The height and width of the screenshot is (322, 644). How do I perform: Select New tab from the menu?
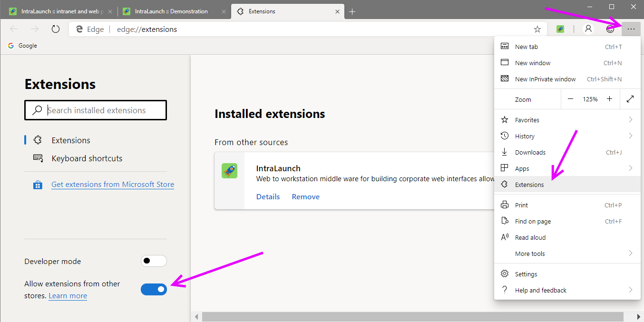[567, 47]
